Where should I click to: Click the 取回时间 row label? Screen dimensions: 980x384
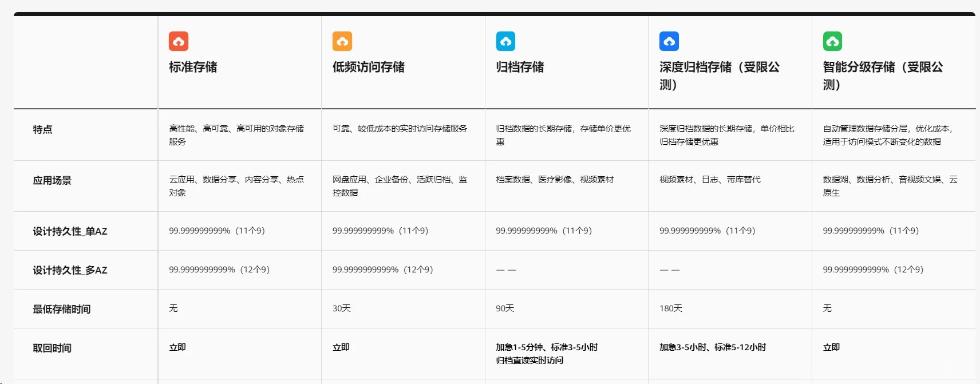52,348
